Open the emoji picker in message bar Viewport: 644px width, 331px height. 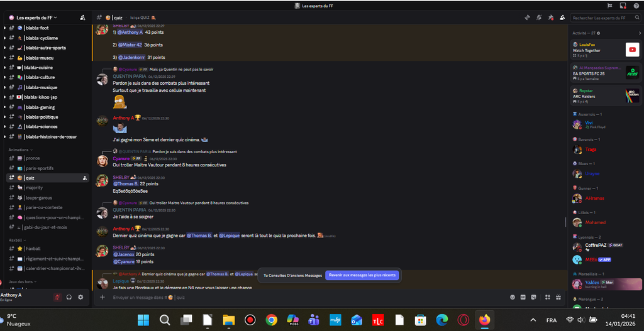tap(512, 297)
